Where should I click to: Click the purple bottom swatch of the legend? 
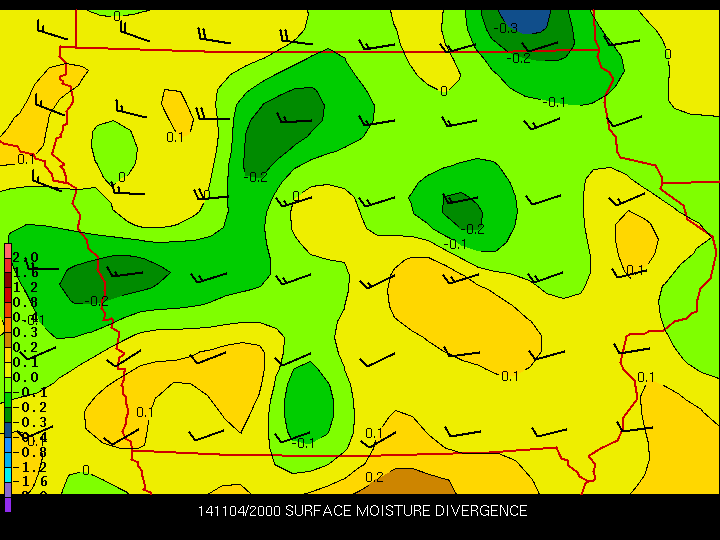click(8, 503)
